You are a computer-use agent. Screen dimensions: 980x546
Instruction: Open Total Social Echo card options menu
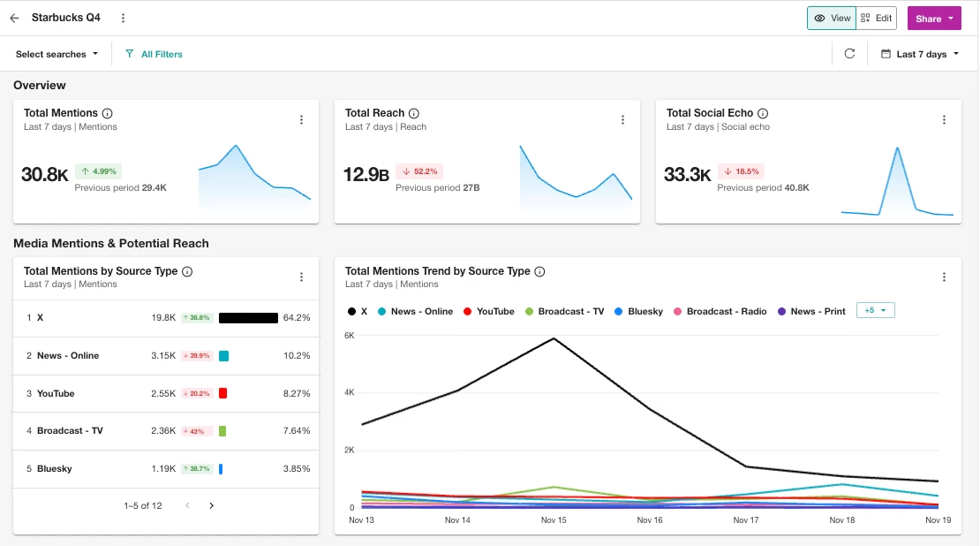[x=944, y=119]
